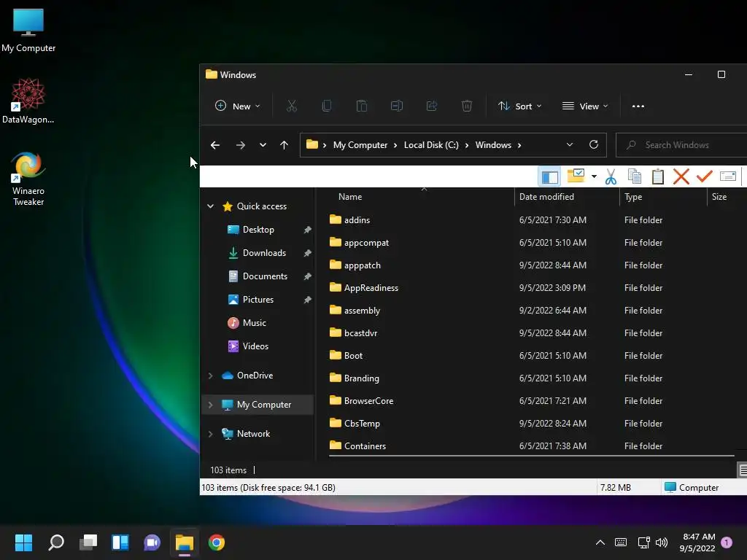Select the addins folder
747x560 pixels.
[x=357, y=220]
